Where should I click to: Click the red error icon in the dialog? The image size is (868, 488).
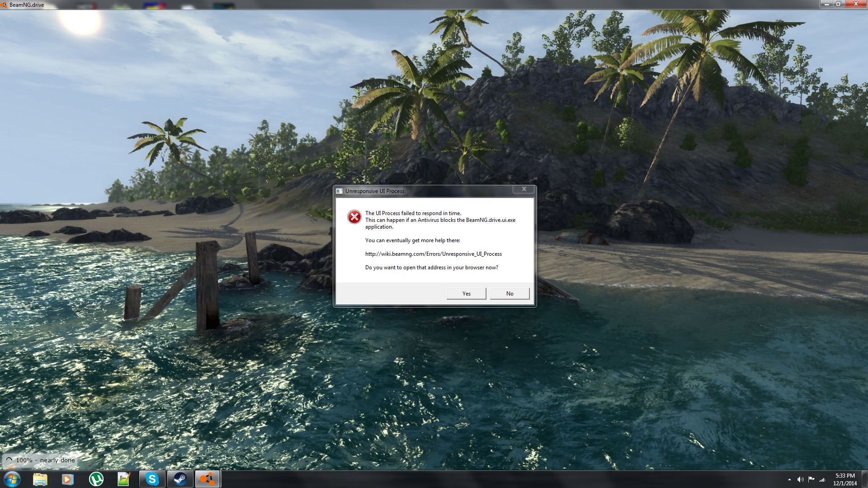354,217
